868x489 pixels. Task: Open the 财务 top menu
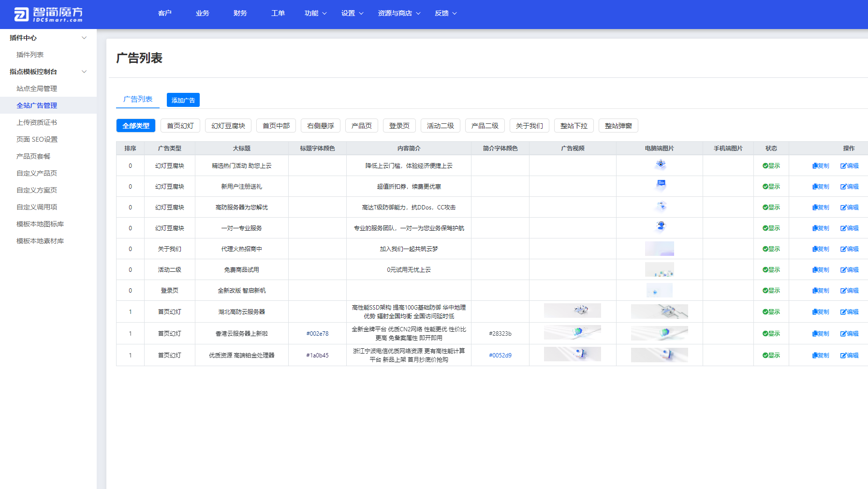point(240,14)
